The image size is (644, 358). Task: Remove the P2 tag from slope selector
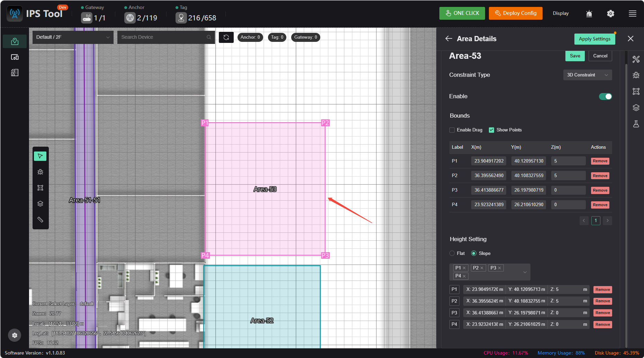[482, 268]
